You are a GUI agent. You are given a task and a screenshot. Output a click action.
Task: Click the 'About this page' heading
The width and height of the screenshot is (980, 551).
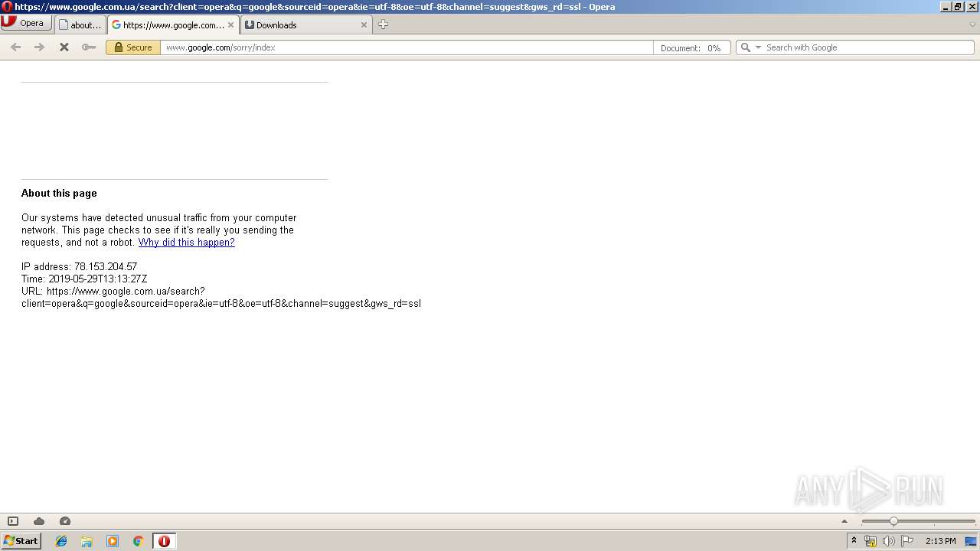pyautogui.click(x=59, y=194)
